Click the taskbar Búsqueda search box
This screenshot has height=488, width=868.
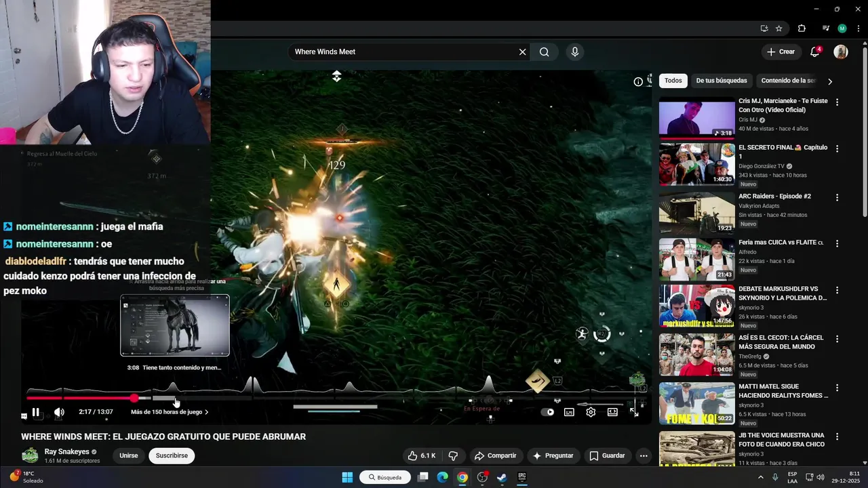point(385,477)
